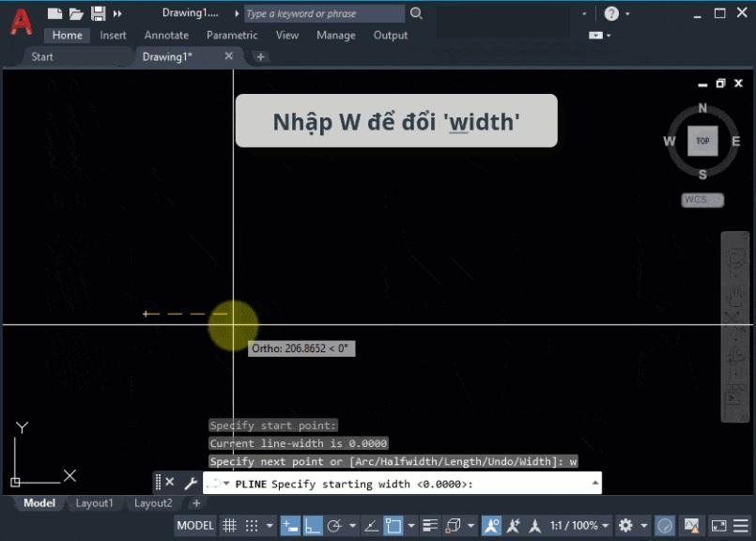This screenshot has width=756, height=541.
Task: Click the S compass direction on ViewCube
Action: coord(702,174)
